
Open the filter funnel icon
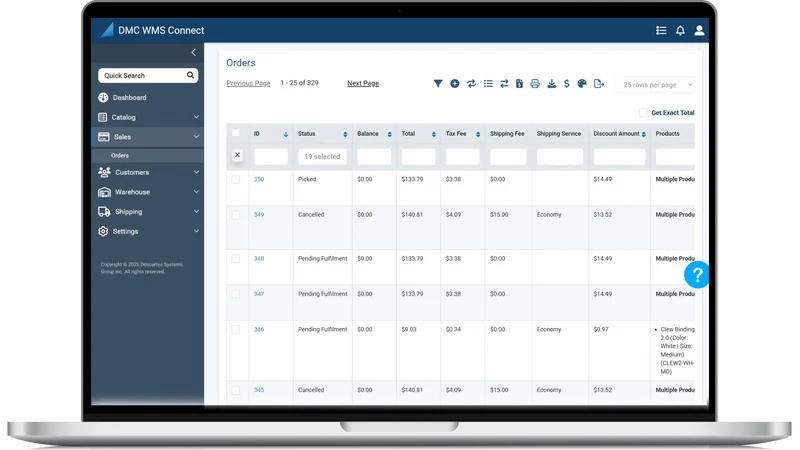pos(438,83)
